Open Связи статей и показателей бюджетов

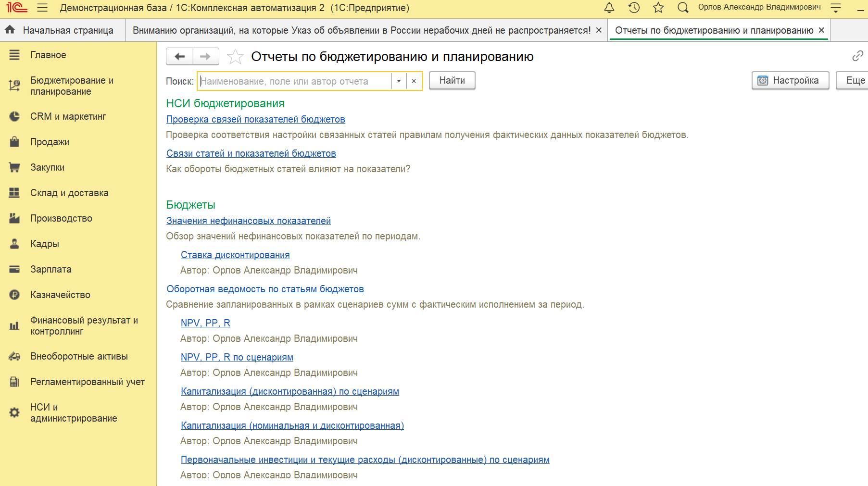click(x=251, y=153)
